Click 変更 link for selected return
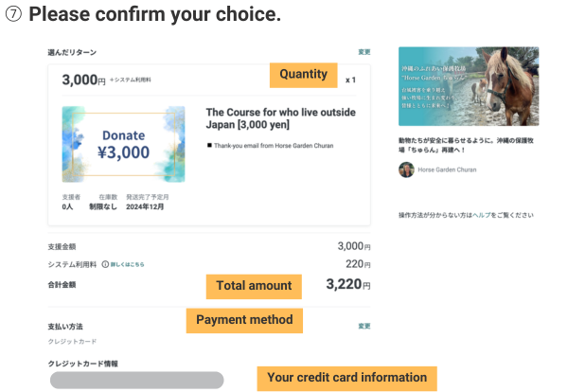The height and width of the screenshot is (392, 568). [x=364, y=52]
